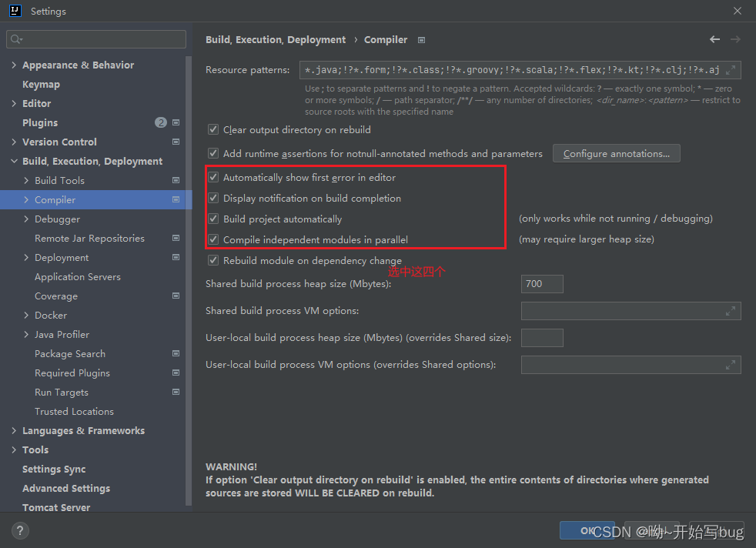Click project-level icon beside Compiler breadcrumb

[421, 40]
